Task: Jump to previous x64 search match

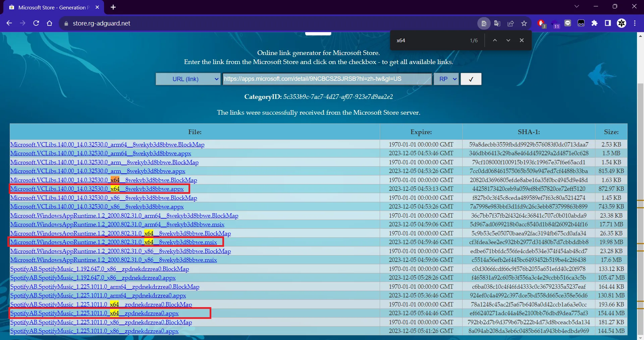Action: (495, 40)
